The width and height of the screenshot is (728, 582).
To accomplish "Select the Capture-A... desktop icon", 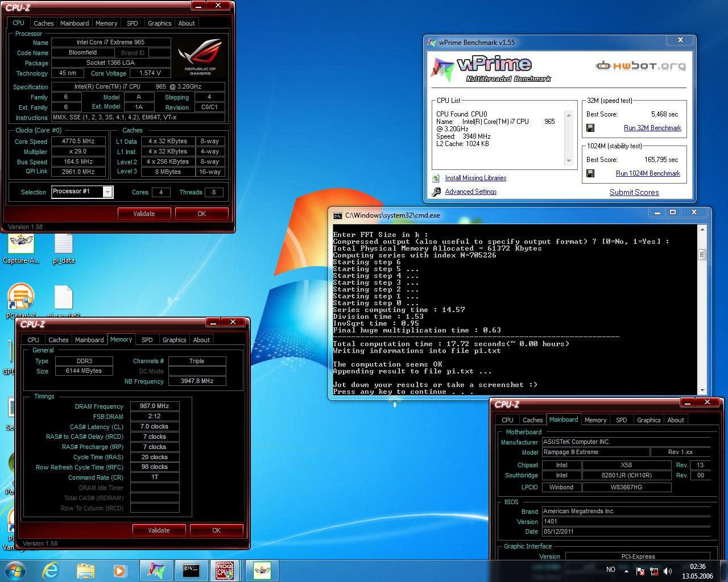I will 22,249.
